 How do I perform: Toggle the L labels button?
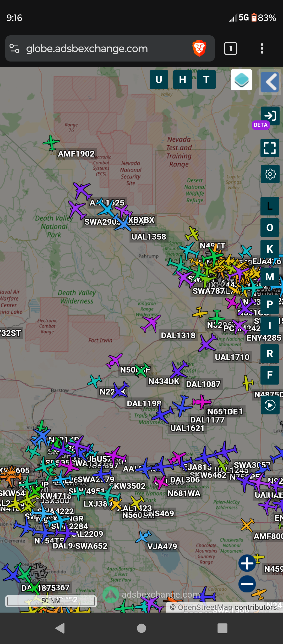pos(270,206)
